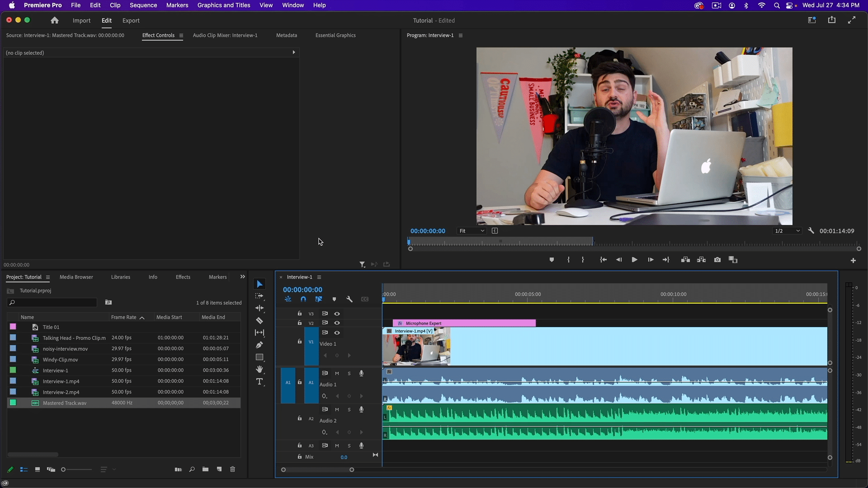Switch Project panel to icon view
Screen dimensions: 868x488
[x=38, y=469]
